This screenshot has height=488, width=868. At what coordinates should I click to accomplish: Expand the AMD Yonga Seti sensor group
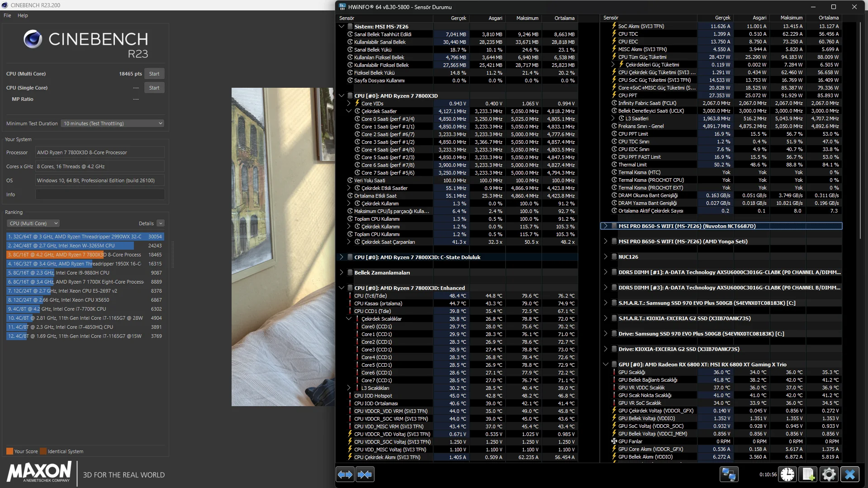[x=606, y=242]
